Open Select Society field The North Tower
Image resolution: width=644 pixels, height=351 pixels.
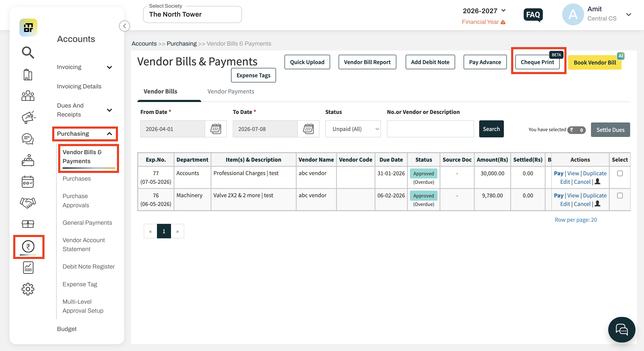pyautogui.click(x=192, y=14)
